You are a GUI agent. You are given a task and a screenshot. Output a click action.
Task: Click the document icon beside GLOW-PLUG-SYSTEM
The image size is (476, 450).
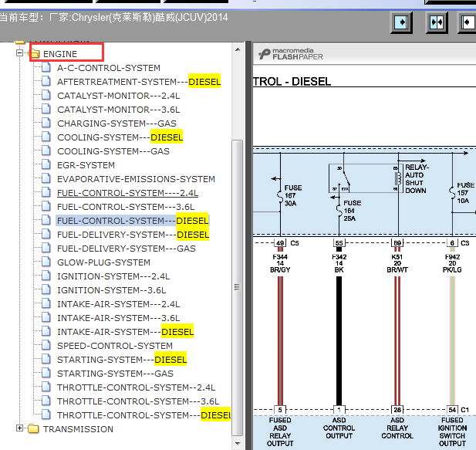[46, 262]
